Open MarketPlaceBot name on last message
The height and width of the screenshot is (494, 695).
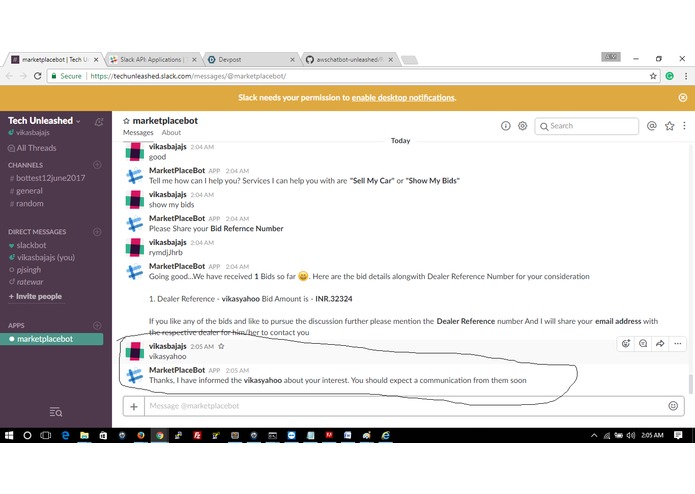pos(177,370)
